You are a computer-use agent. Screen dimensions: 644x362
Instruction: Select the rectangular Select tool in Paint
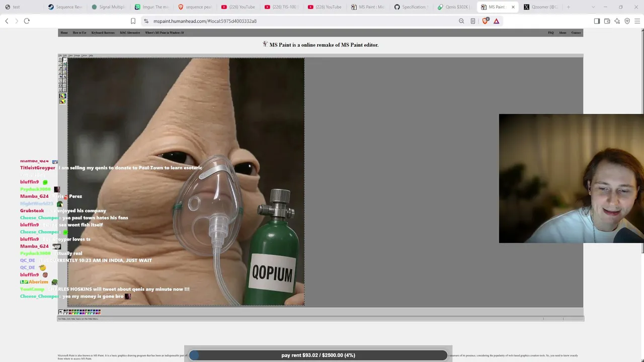(x=65, y=59)
